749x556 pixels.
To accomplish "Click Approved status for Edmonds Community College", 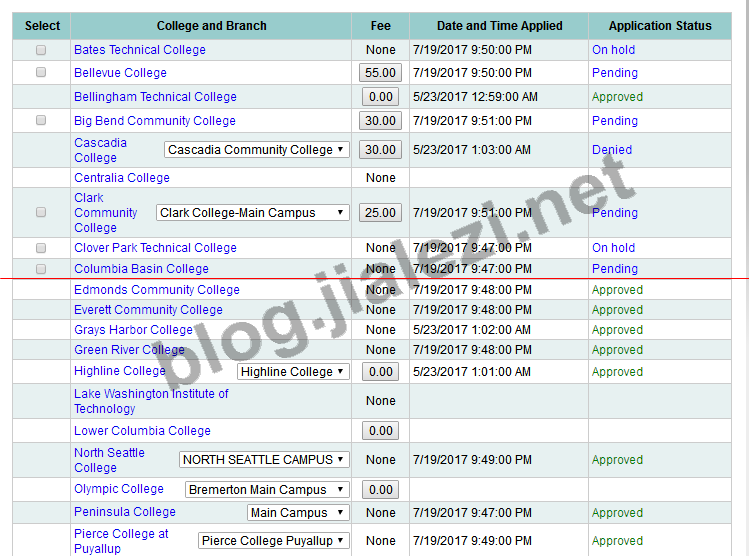I will point(617,289).
